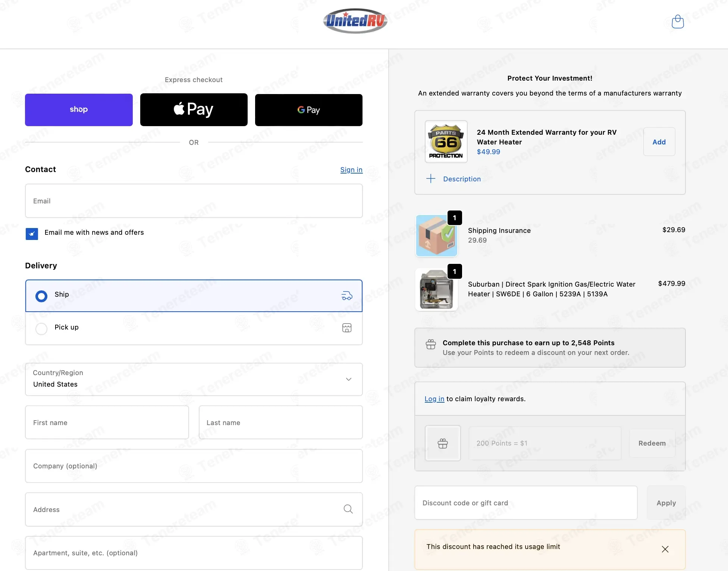Uncheck Email me with news and offers
The image size is (728, 571).
click(32, 234)
